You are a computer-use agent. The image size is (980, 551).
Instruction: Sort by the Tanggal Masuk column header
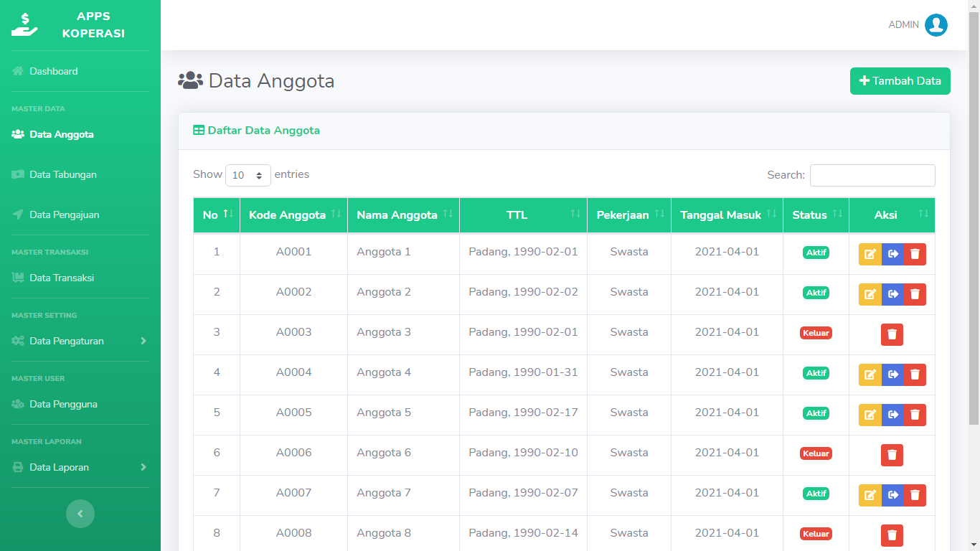point(727,215)
